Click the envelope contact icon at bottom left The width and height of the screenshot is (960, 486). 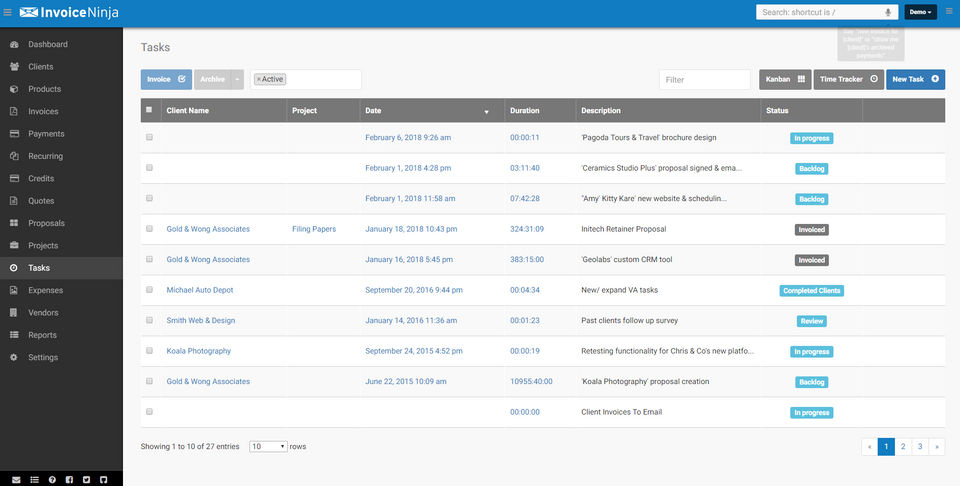16,479
